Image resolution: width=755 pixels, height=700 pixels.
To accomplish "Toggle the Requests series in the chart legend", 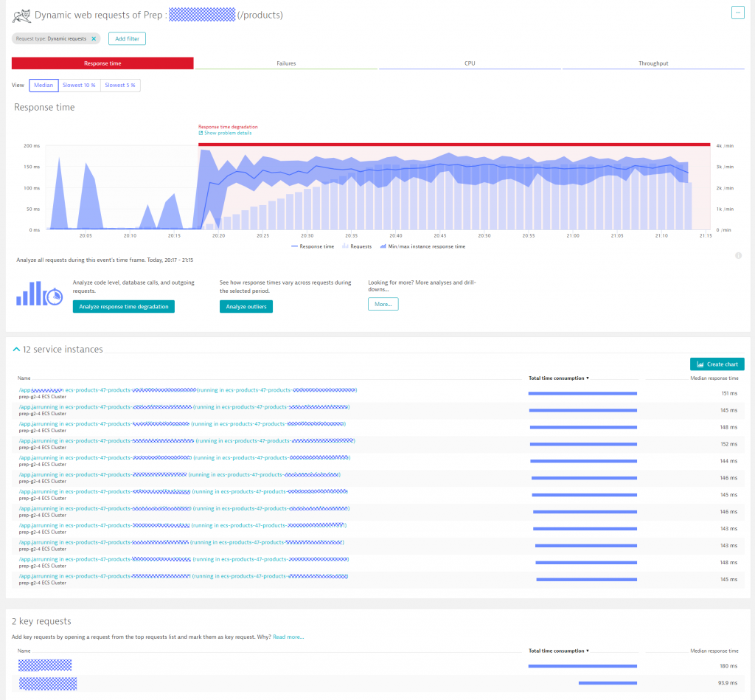I will tap(357, 246).
